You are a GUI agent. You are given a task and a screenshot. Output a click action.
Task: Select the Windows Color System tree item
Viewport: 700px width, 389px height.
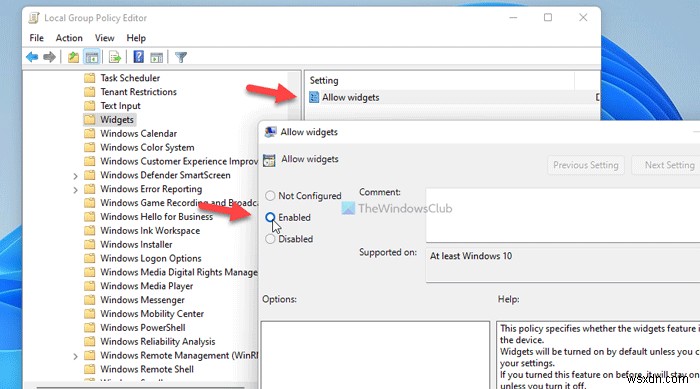coord(147,147)
